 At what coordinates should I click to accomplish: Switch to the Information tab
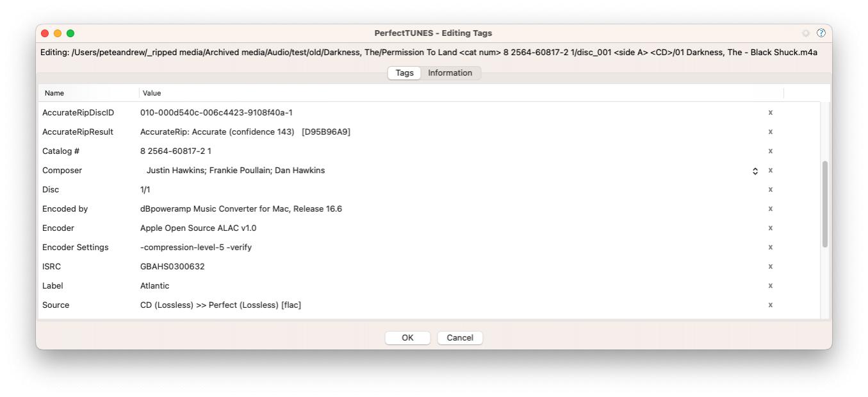[x=450, y=73]
